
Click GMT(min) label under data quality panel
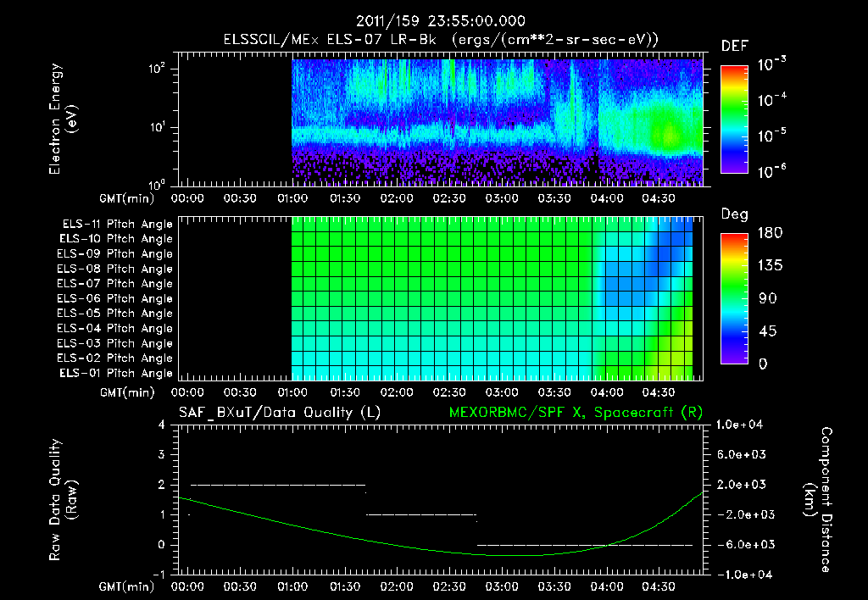point(127,586)
